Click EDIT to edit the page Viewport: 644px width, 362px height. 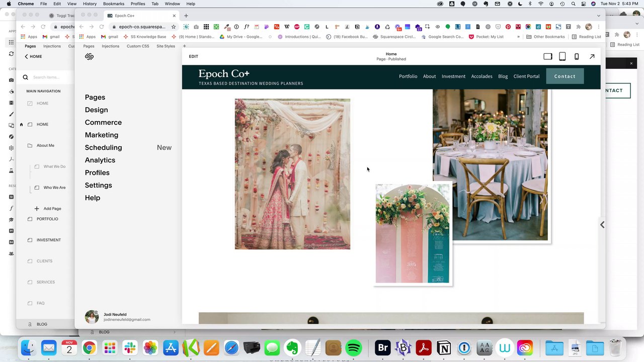pos(193,56)
